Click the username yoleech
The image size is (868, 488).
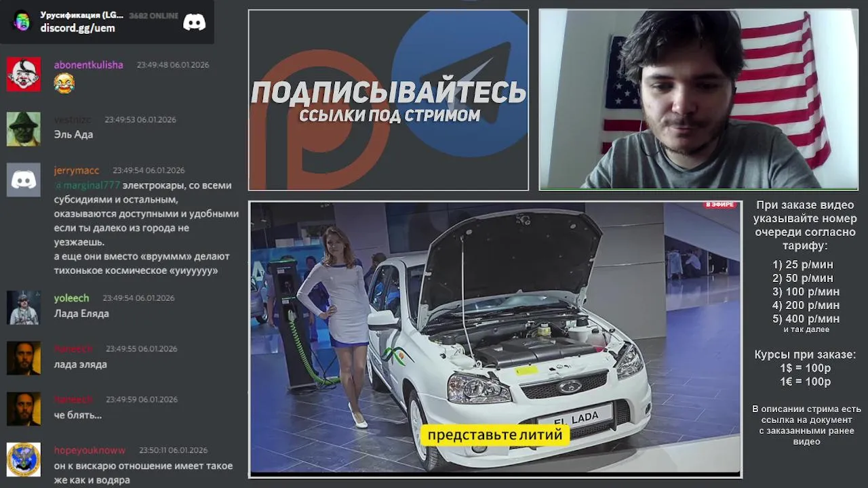click(x=71, y=298)
